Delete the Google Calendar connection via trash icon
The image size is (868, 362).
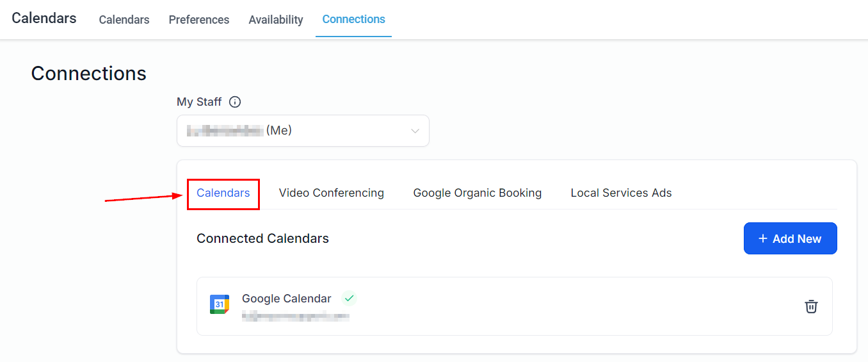(x=811, y=306)
